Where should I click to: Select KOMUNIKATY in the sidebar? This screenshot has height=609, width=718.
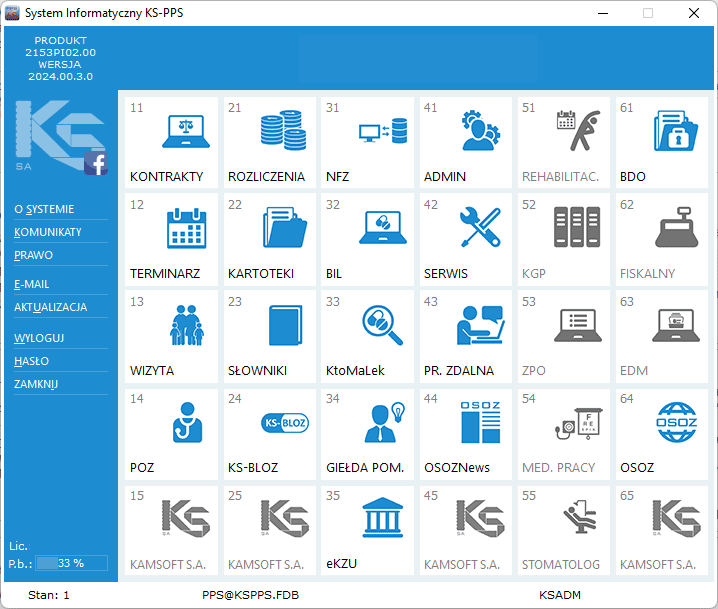pyautogui.click(x=48, y=232)
